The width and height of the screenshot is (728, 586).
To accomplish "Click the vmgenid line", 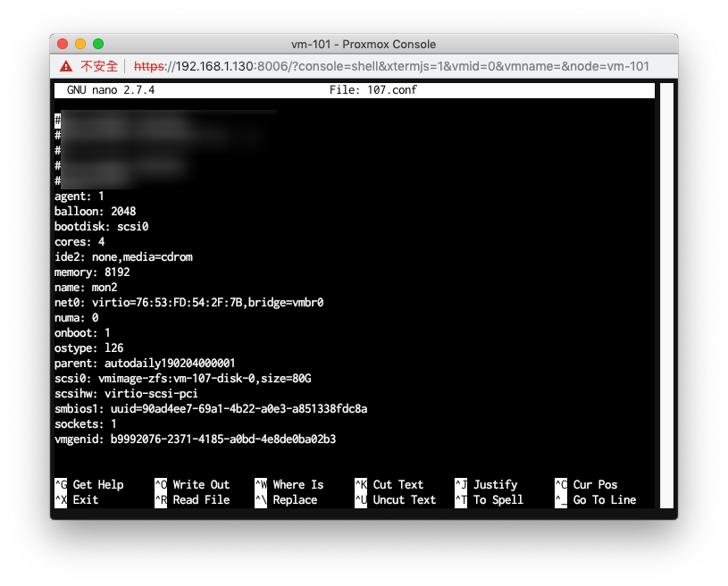I will coord(195,439).
